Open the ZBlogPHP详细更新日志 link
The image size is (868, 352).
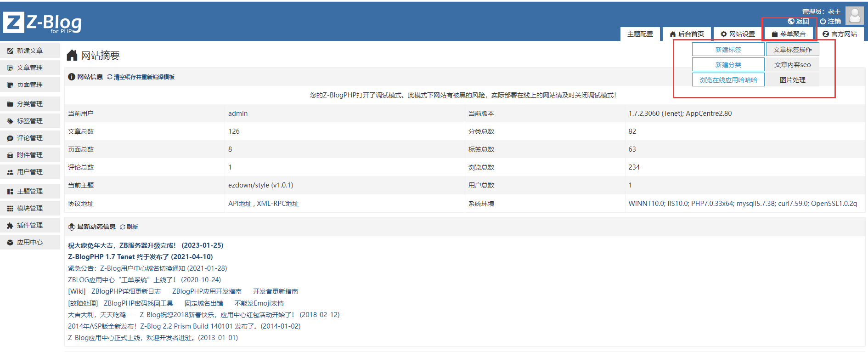pyautogui.click(x=126, y=291)
